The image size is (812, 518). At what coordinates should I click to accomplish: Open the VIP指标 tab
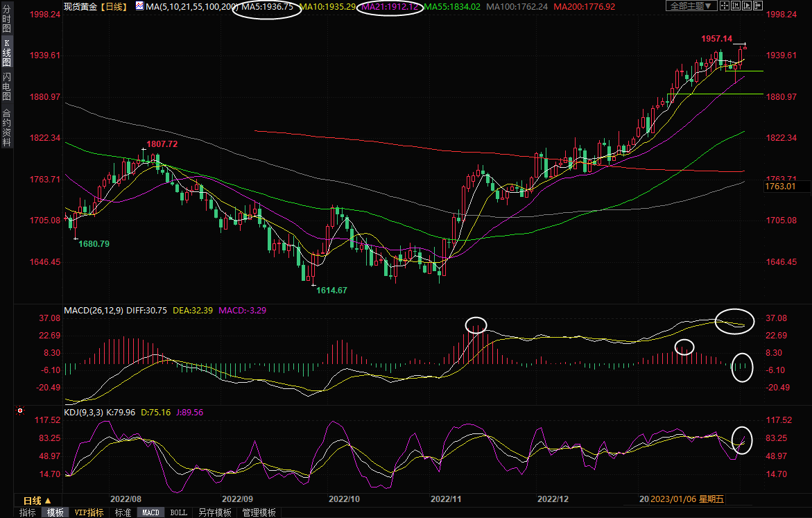[89, 512]
